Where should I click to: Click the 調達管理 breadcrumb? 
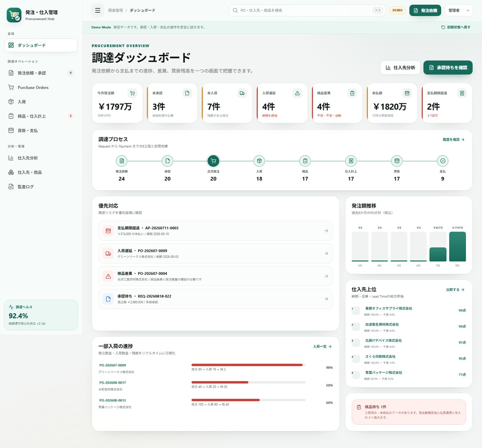point(115,10)
